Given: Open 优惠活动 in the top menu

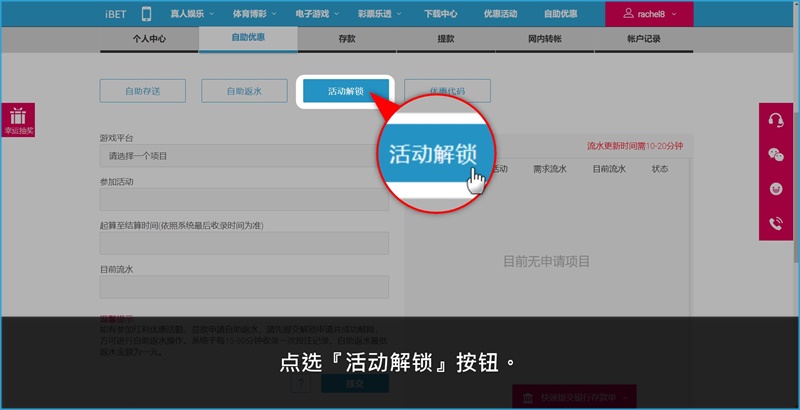Looking at the screenshot, I should pyautogui.click(x=501, y=14).
